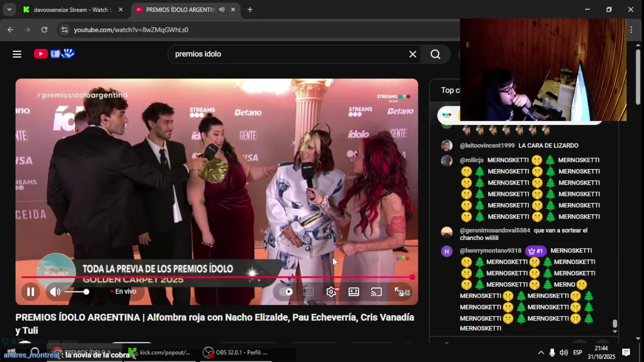Open Chrome three-dot menu
Screen dimensions: 644x362
click(x=631, y=30)
